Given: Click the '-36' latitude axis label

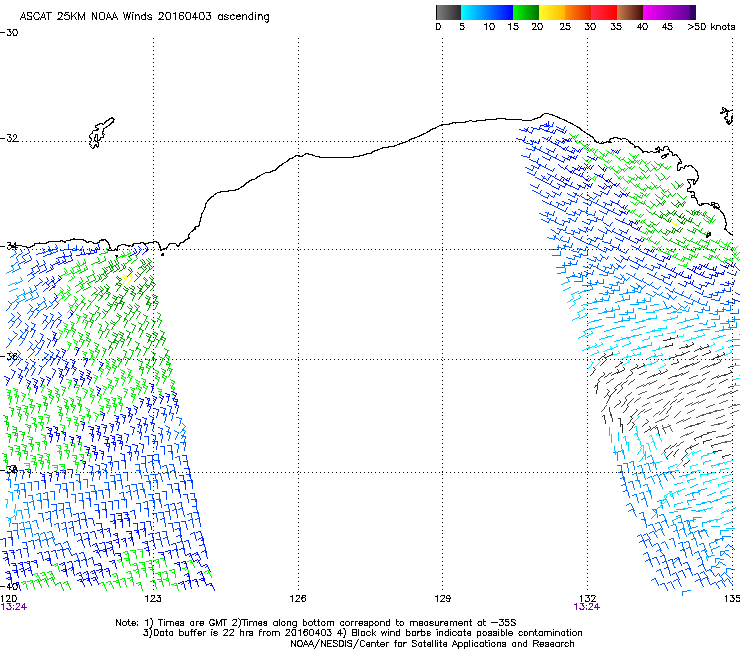Looking at the screenshot, I should [9, 356].
